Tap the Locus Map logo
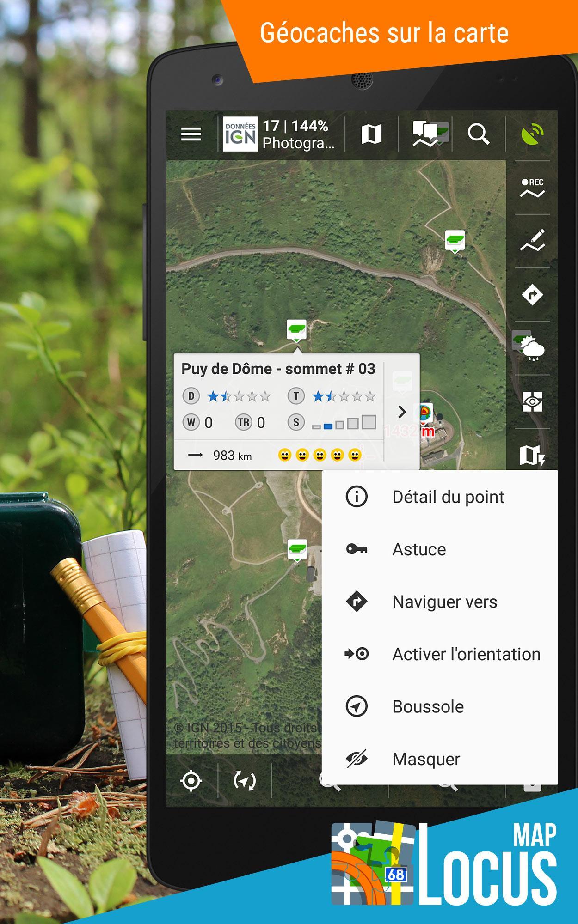This screenshot has height=924, width=578. [444, 863]
